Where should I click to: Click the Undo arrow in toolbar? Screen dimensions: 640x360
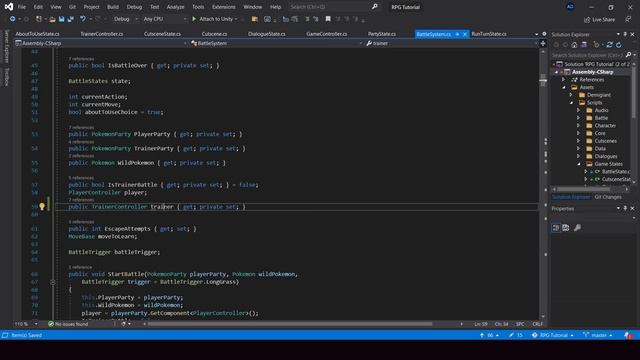[83, 19]
